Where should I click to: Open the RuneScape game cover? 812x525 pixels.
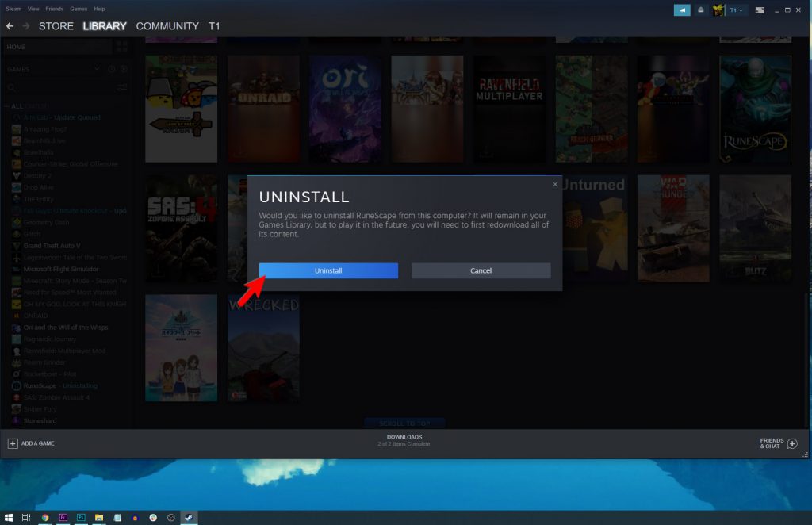(755, 109)
